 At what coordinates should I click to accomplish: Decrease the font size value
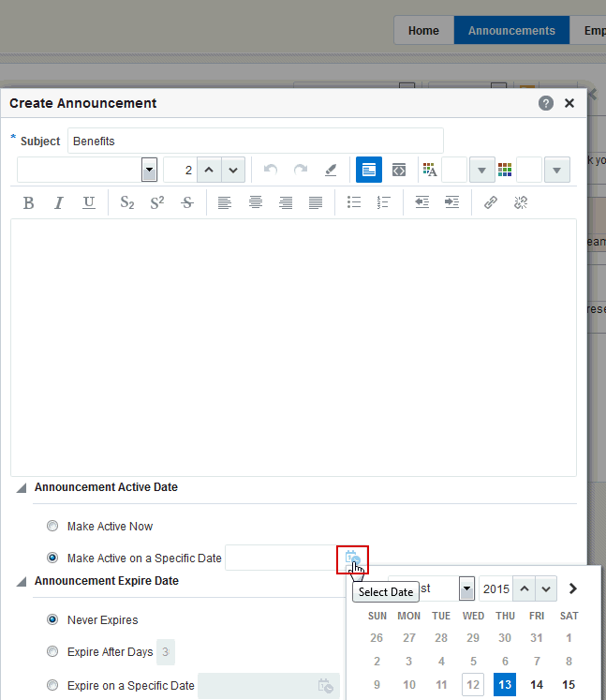233,170
